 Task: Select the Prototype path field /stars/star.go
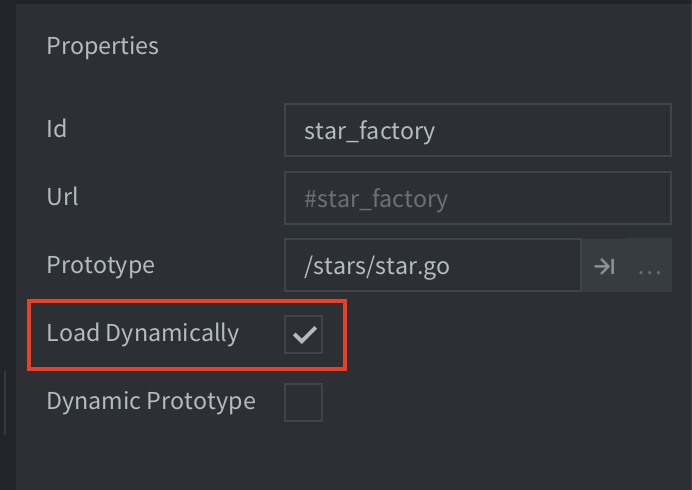(x=433, y=265)
